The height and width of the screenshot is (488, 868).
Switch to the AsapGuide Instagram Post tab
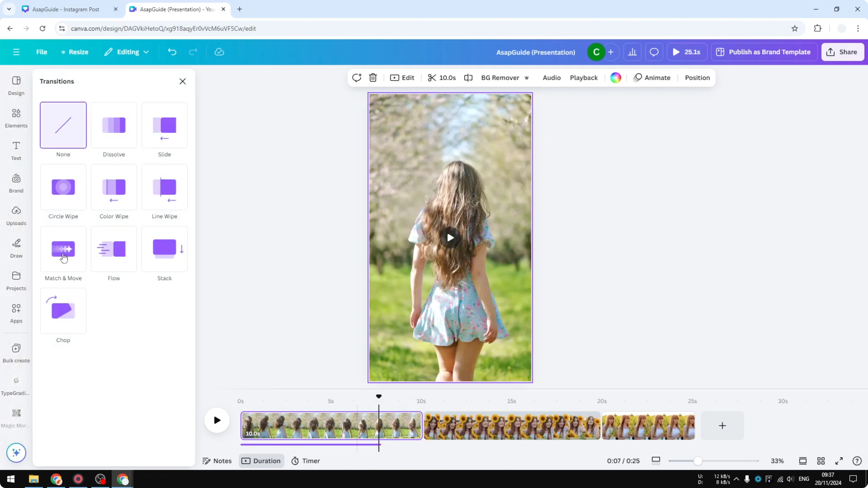(66, 9)
